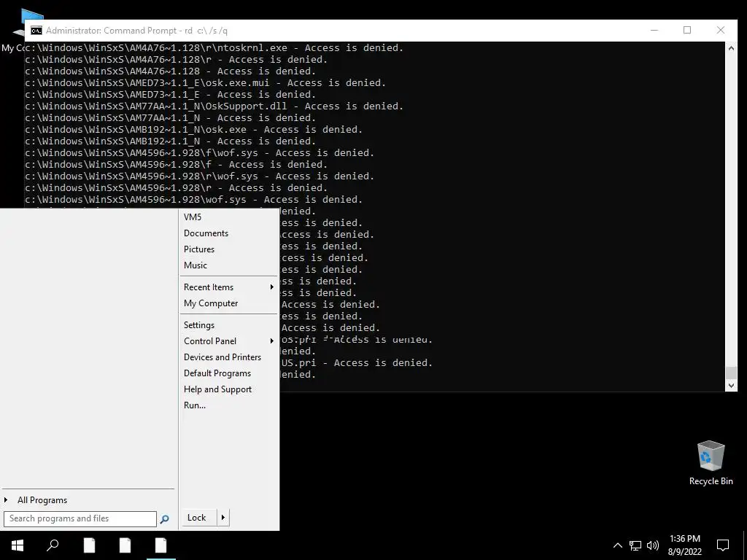The image size is (747, 560).
Task: Click the OskSupport.dll access denied line
Action: tap(214, 106)
